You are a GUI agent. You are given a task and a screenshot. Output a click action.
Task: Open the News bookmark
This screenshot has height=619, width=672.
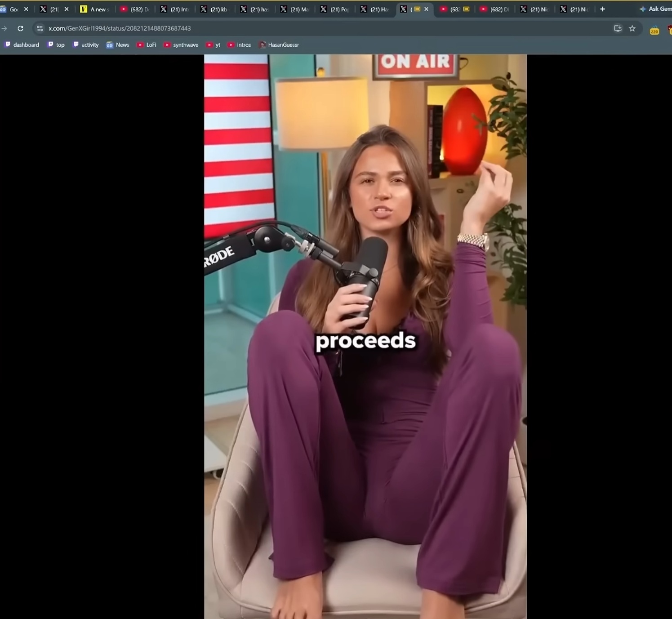pyautogui.click(x=118, y=45)
